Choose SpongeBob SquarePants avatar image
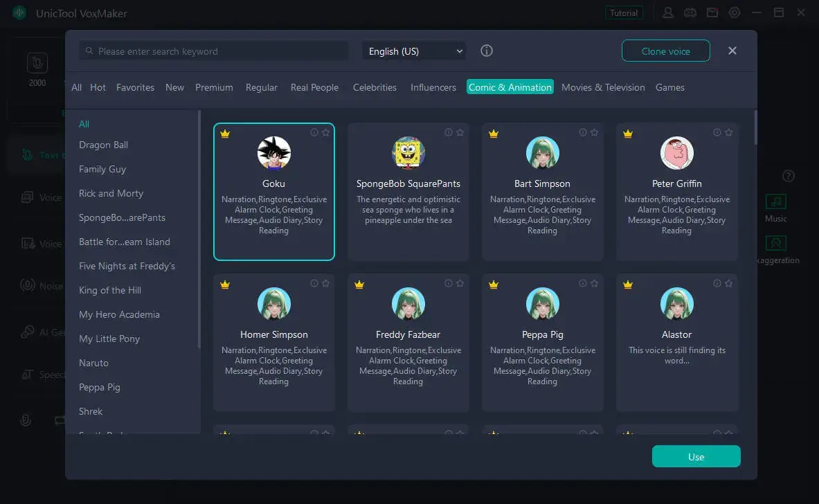 pyautogui.click(x=408, y=153)
